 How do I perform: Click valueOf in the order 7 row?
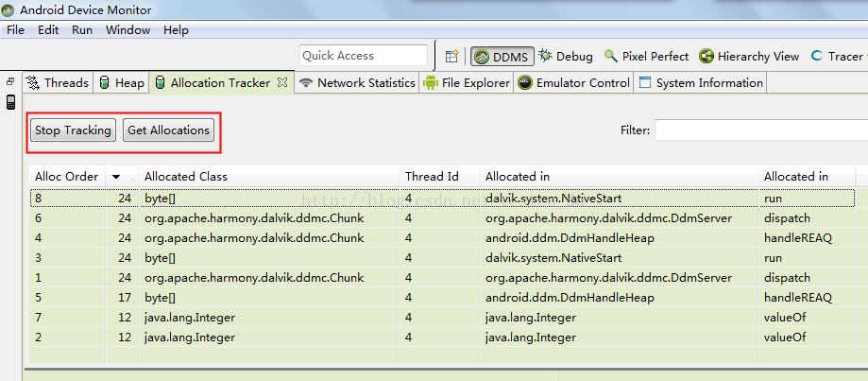click(784, 318)
